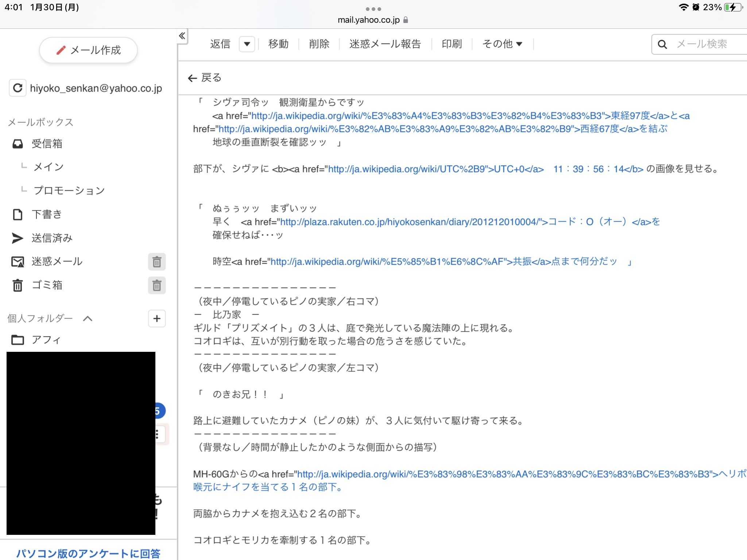
Task: Add a personal folder with plus icon
Action: [157, 319]
